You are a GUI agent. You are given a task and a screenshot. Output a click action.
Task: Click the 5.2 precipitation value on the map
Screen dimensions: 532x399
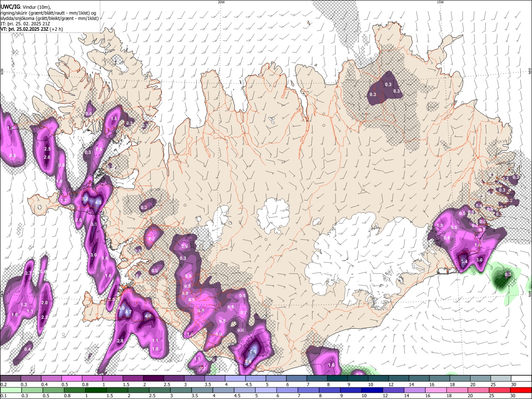point(85,199)
